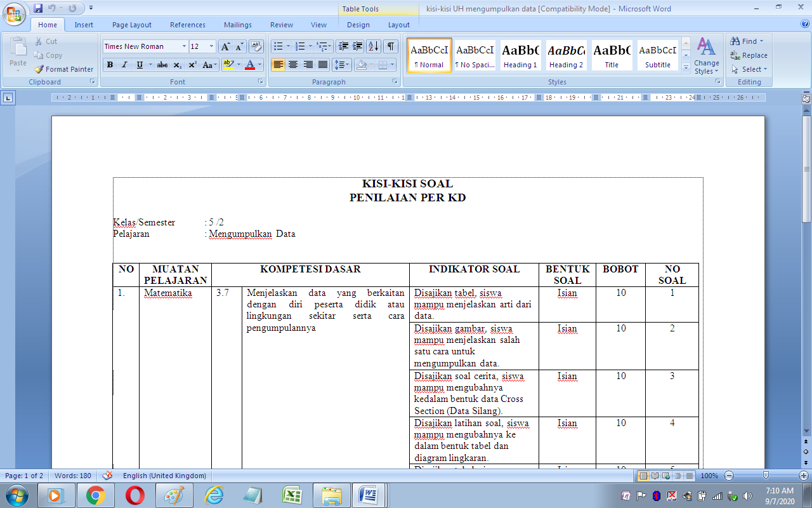Toggle the ruler display button

click(x=806, y=99)
